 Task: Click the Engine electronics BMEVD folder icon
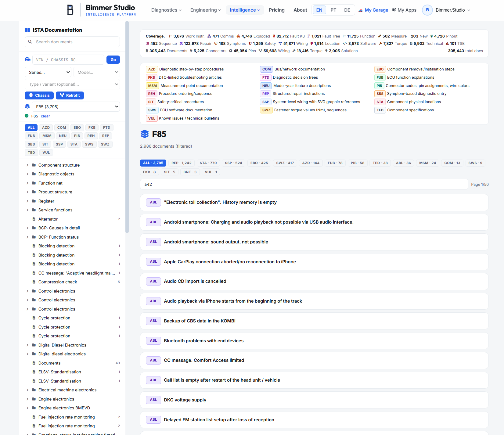pos(34,408)
